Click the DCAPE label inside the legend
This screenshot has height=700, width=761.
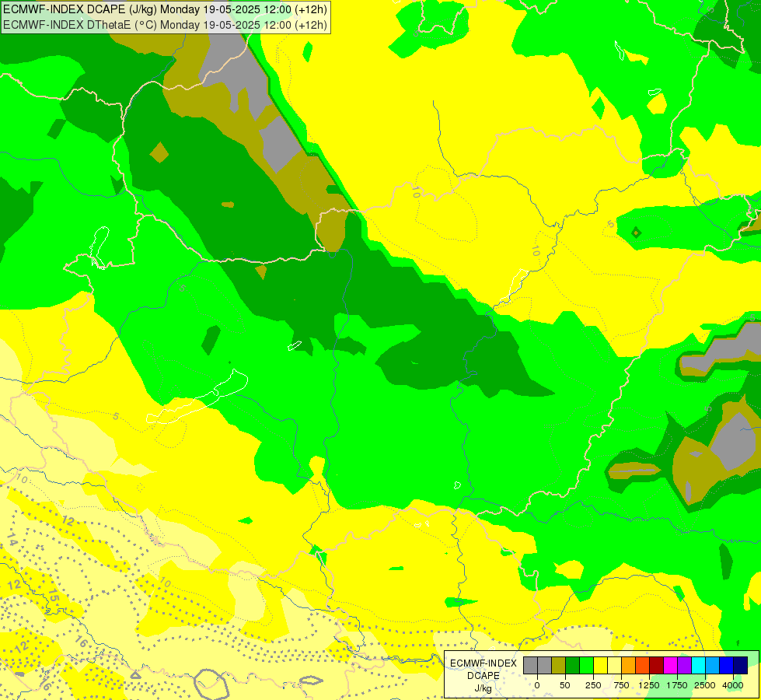tap(483, 676)
